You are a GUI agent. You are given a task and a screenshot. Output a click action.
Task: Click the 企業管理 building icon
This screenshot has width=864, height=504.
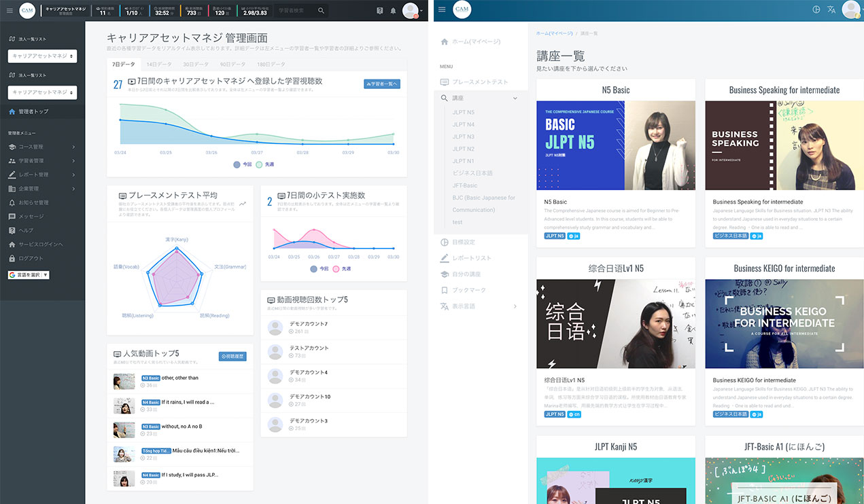(12, 189)
